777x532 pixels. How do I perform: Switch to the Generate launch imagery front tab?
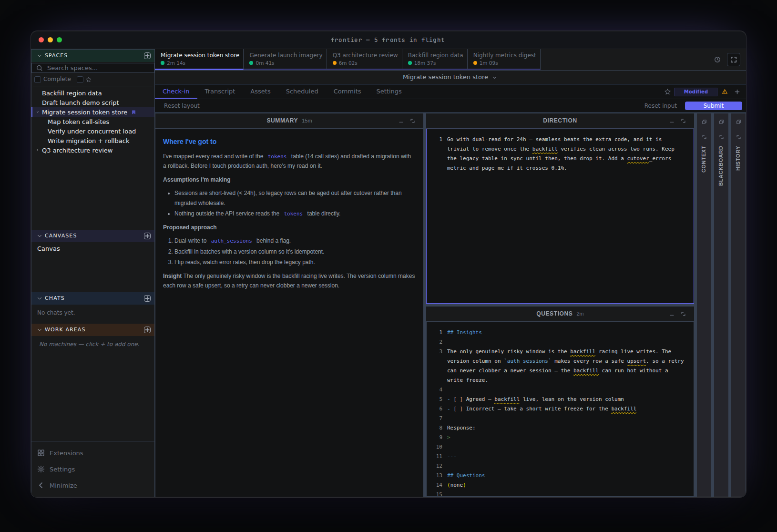click(285, 59)
